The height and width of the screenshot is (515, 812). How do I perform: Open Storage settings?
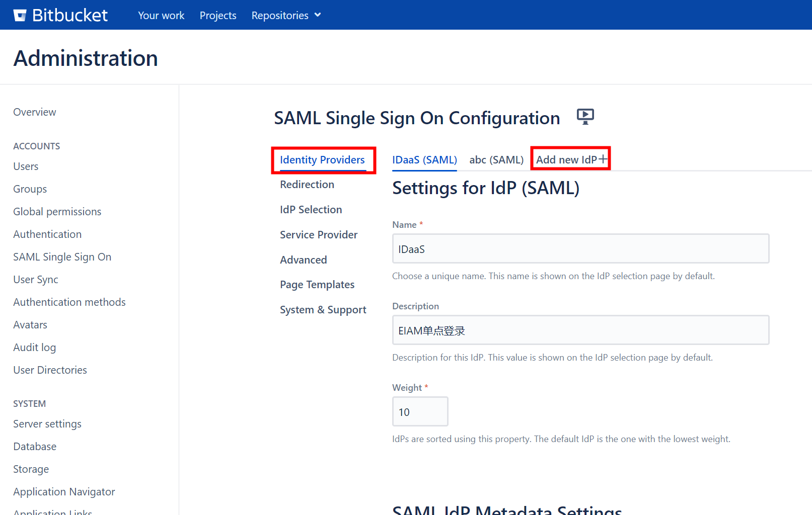point(31,469)
